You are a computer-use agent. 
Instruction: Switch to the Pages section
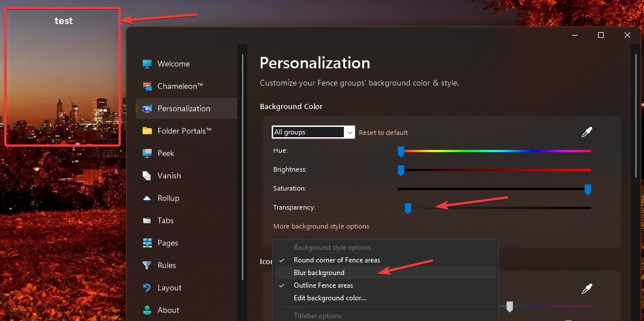[167, 243]
